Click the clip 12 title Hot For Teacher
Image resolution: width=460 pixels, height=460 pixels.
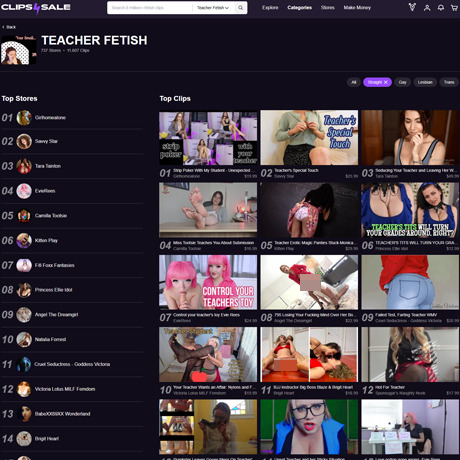pyautogui.click(x=390, y=387)
